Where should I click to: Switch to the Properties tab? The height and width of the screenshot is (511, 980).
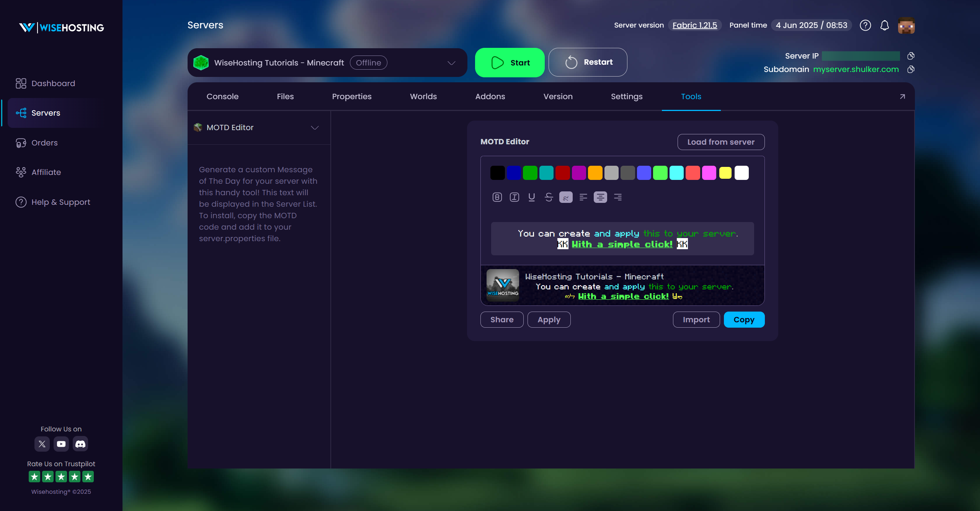point(352,96)
